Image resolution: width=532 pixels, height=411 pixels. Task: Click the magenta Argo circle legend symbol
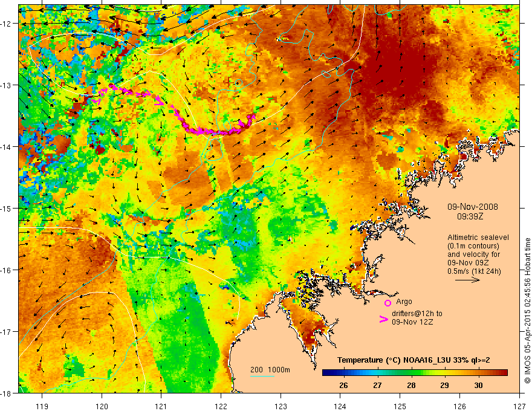pyautogui.click(x=388, y=303)
